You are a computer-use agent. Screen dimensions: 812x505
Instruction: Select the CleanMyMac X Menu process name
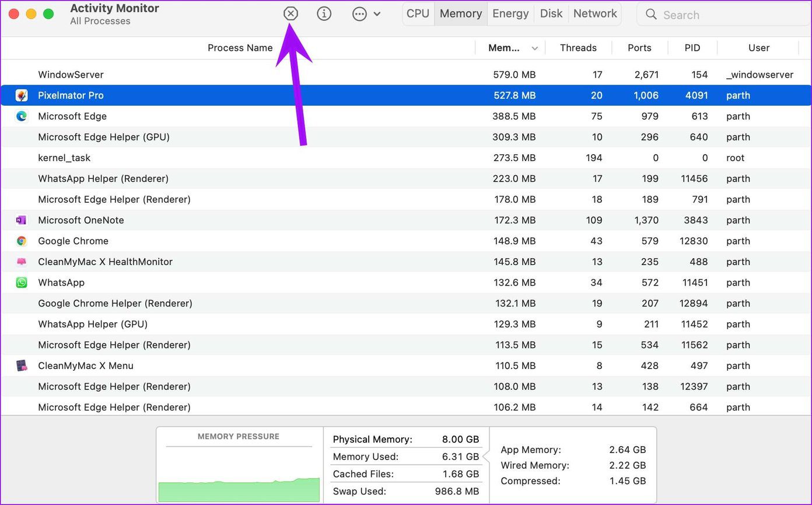click(x=86, y=365)
